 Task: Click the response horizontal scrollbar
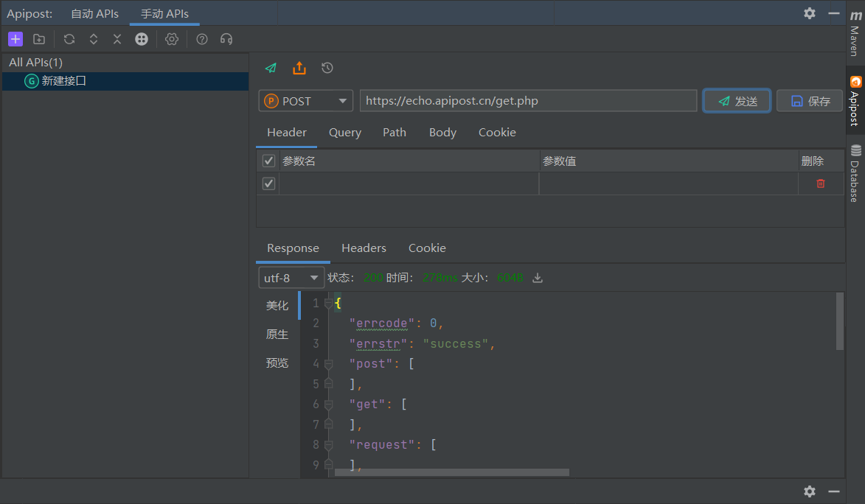452,472
